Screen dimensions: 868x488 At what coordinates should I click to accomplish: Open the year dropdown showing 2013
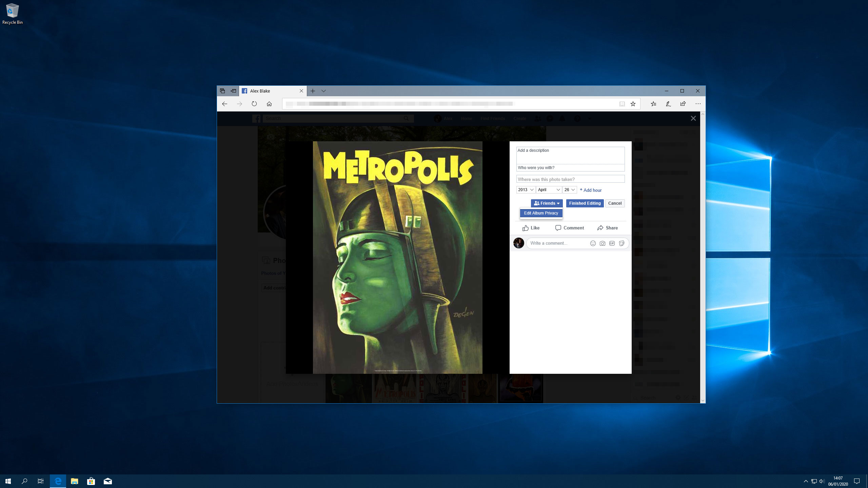click(526, 190)
